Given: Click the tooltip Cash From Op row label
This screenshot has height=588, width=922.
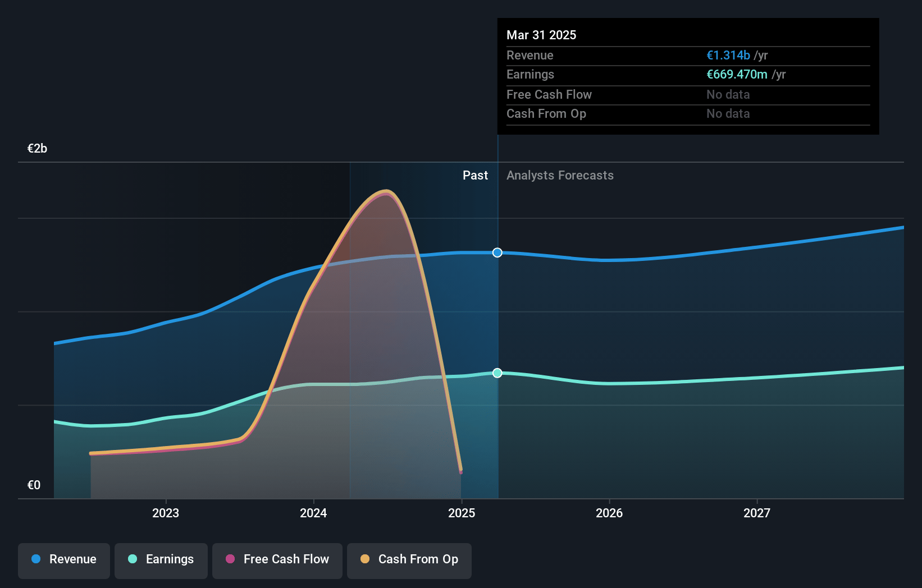Looking at the screenshot, I should pyautogui.click(x=546, y=113).
